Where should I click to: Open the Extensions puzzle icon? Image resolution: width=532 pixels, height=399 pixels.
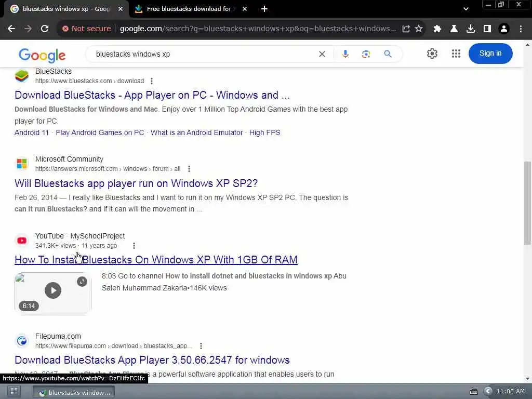click(437, 29)
